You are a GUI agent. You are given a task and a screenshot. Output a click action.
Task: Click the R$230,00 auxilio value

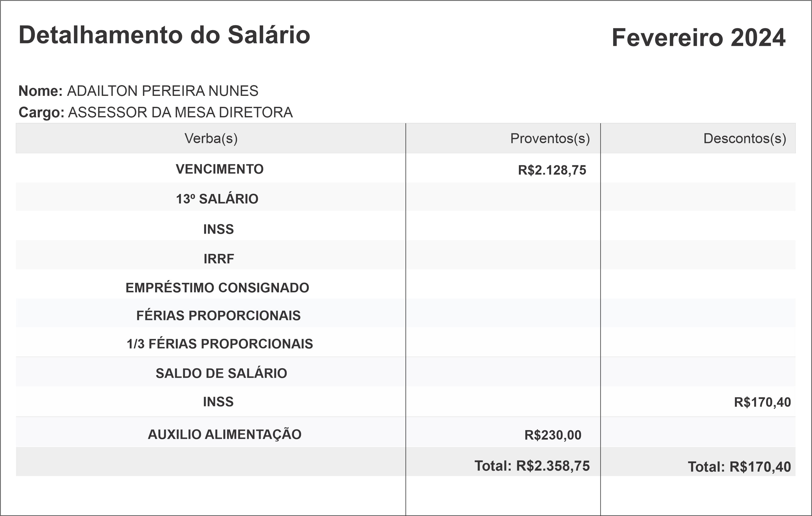[553, 435]
